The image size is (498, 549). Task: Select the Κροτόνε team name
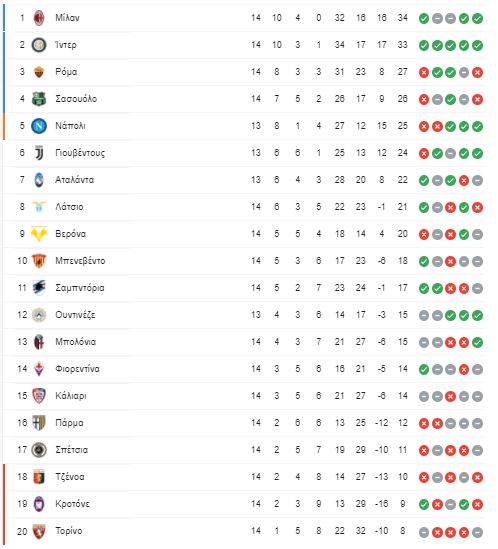[72, 504]
